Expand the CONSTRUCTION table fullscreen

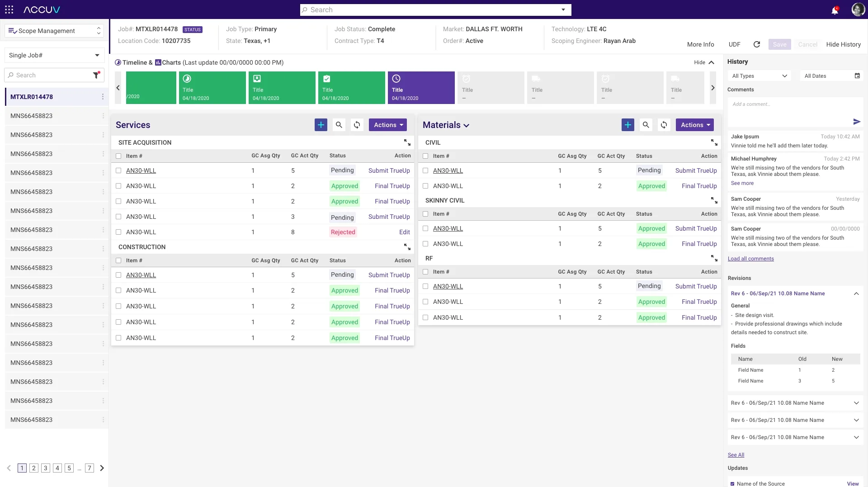point(407,247)
